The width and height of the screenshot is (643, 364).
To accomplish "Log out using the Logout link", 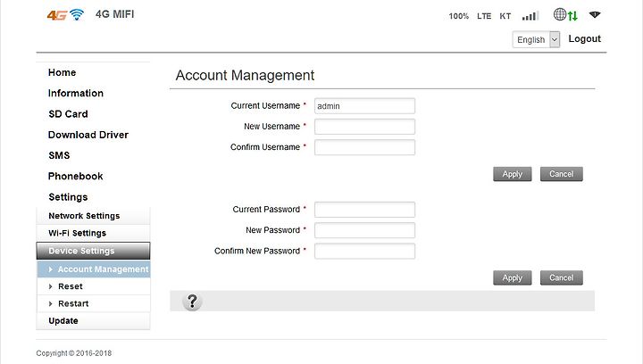I will coord(584,39).
